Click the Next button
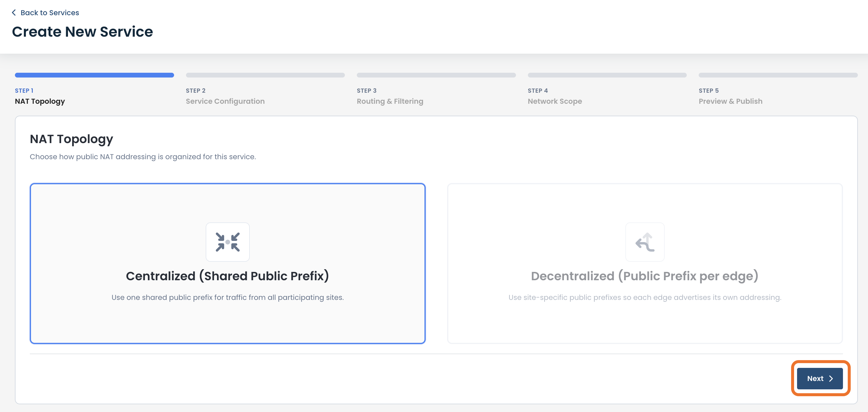The image size is (868, 412). 820,378
